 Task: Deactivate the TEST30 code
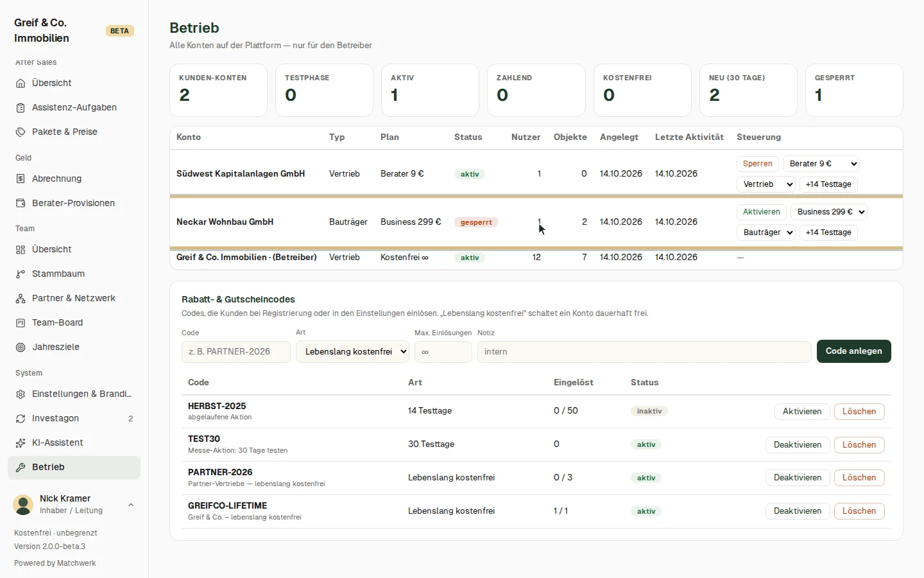[798, 445]
